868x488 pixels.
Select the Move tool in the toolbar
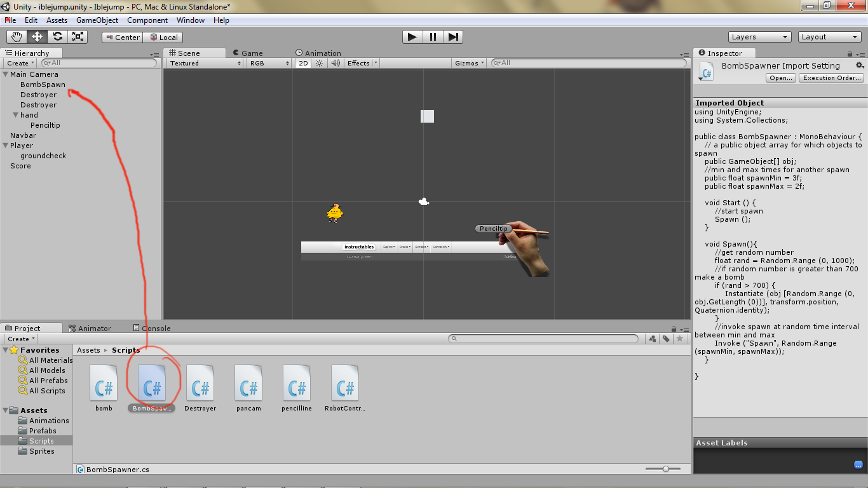point(37,37)
